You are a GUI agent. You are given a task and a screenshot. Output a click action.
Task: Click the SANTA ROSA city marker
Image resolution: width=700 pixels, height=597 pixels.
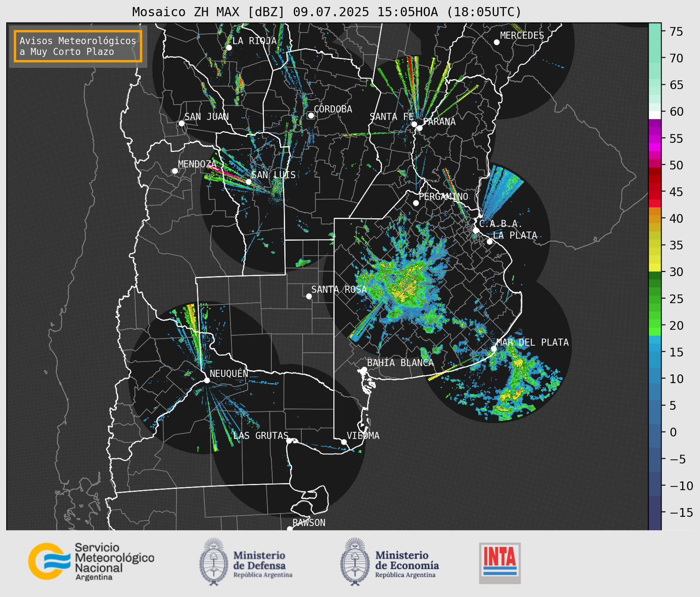tap(309, 296)
